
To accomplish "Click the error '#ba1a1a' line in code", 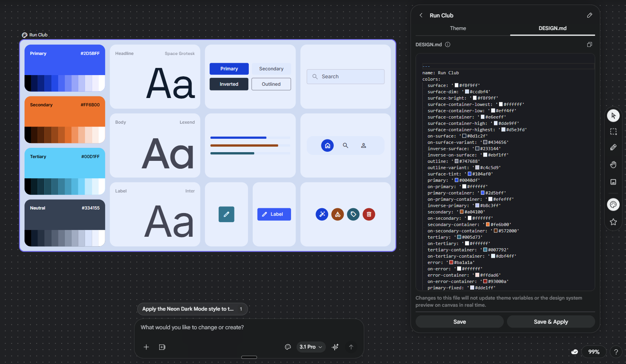I will (451, 262).
